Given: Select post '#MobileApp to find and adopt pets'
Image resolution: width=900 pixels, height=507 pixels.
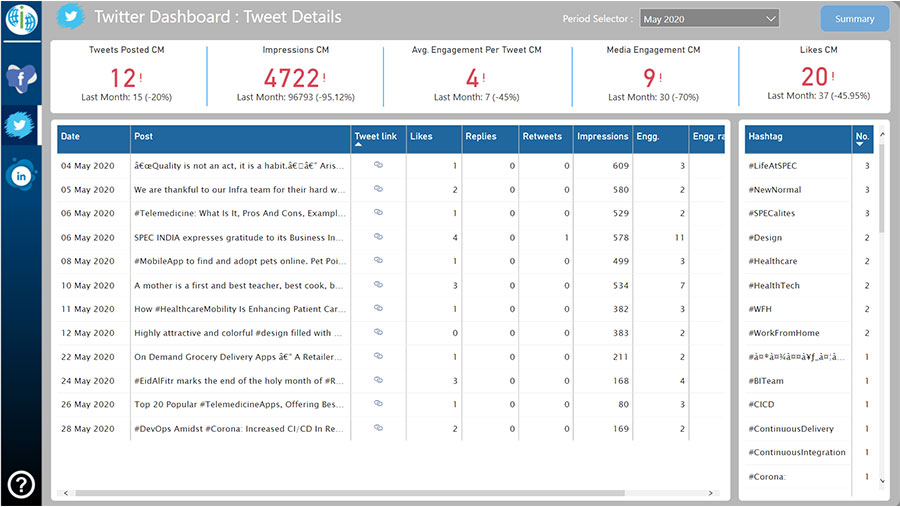Looking at the screenshot, I should pos(240,261).
